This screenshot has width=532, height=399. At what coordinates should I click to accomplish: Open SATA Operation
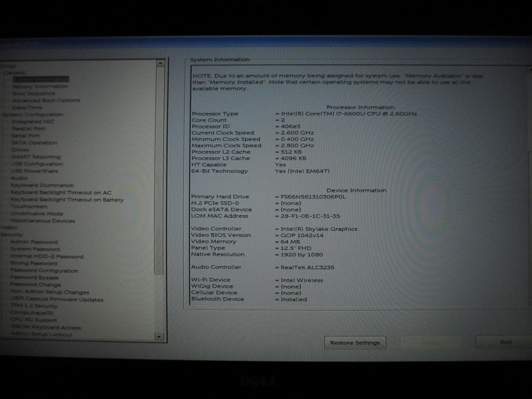point(34,143)
